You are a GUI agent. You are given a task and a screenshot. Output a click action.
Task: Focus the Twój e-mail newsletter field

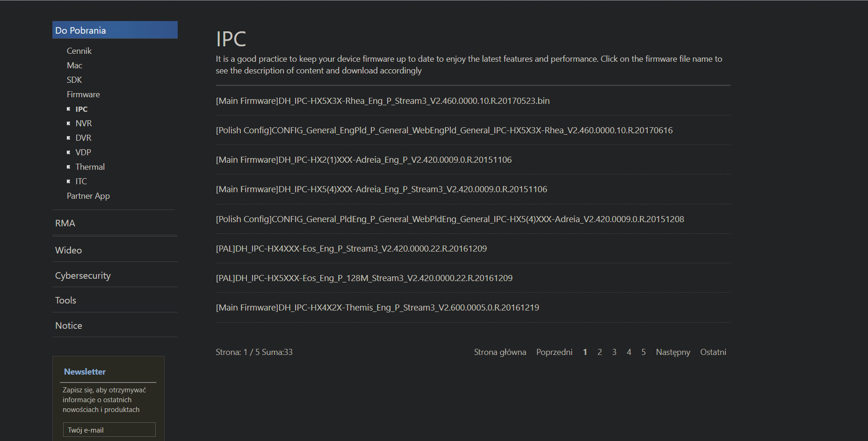[109, 430]
